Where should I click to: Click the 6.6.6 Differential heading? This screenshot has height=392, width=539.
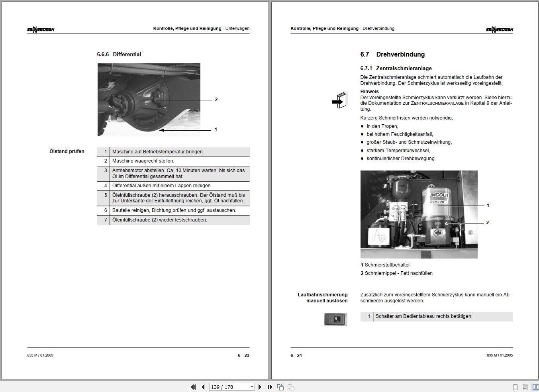tap(119, 54)
